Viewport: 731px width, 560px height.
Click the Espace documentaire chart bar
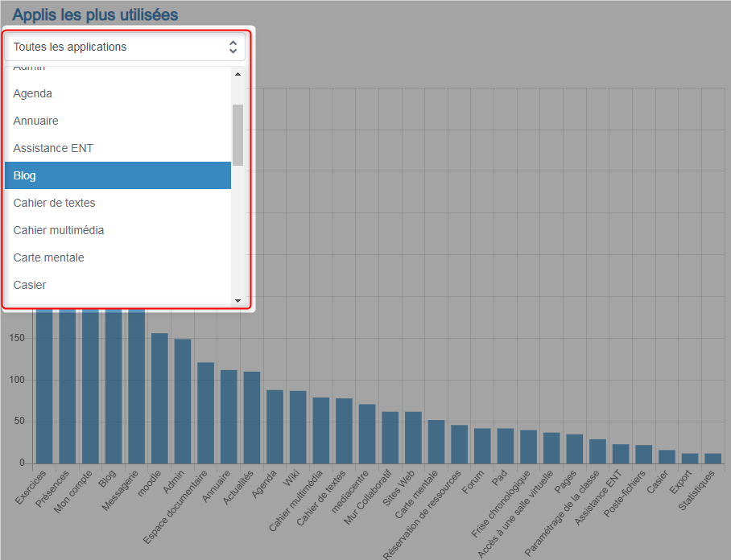click(206, 413)
